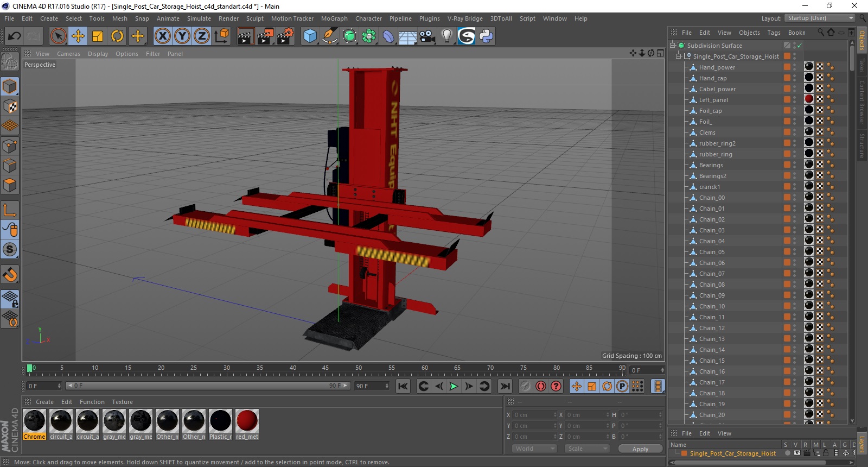Open the Layout dropdown Startup (User)

[820, 18]
